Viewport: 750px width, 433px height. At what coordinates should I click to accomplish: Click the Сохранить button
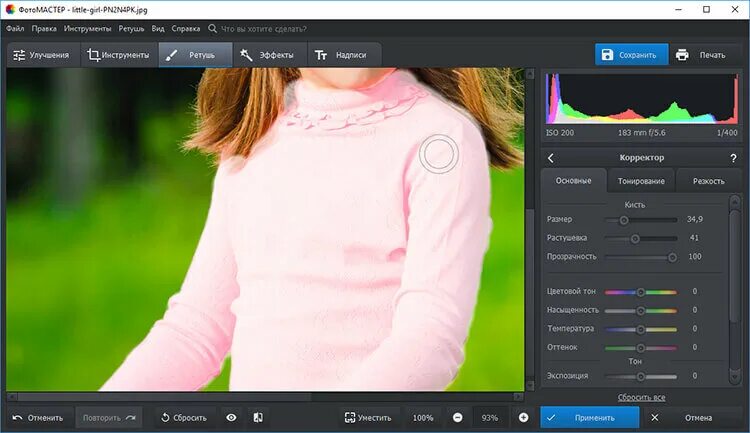click(632, 55)
